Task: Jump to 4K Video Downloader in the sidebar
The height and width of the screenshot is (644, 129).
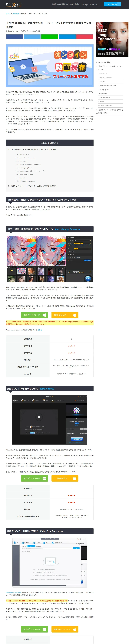Action: click(x=105, y=106)
